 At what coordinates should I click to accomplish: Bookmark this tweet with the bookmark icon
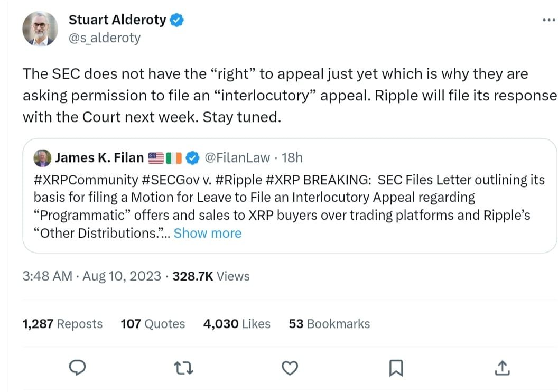[x=396, y=368]
